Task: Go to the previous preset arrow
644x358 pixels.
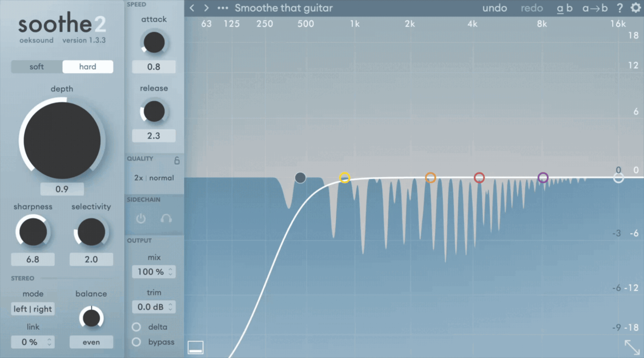Action: (x=192, y=8)
